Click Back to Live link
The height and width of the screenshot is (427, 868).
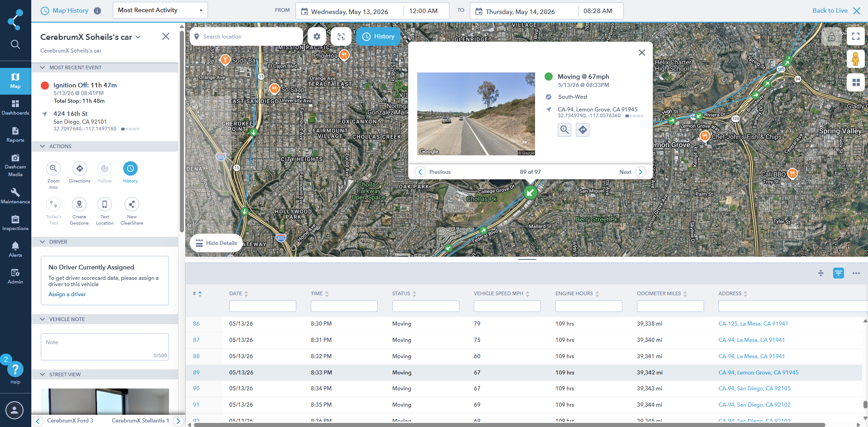[830, 10]
